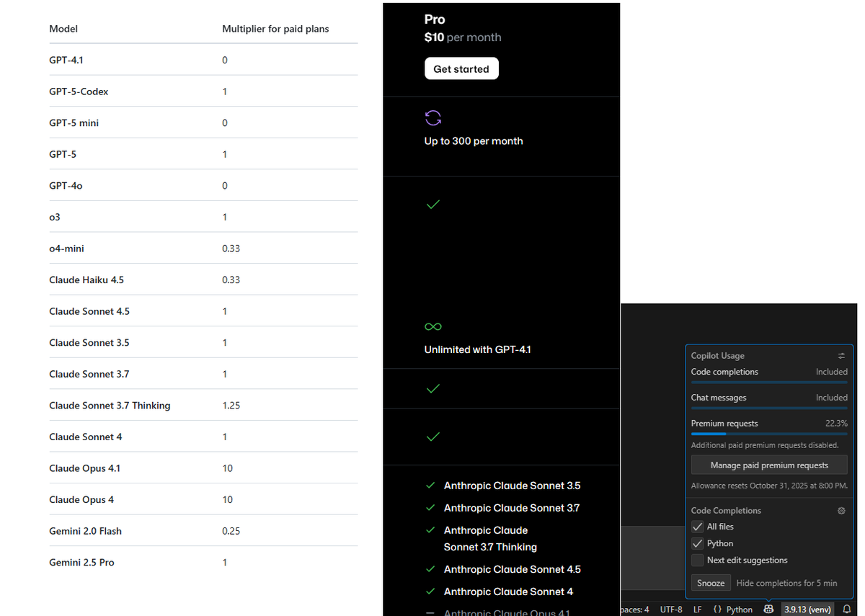Screen dimensions: 865x616
Task: Click Gemini 2.0 Flash in the table
Action: point(85,531)
